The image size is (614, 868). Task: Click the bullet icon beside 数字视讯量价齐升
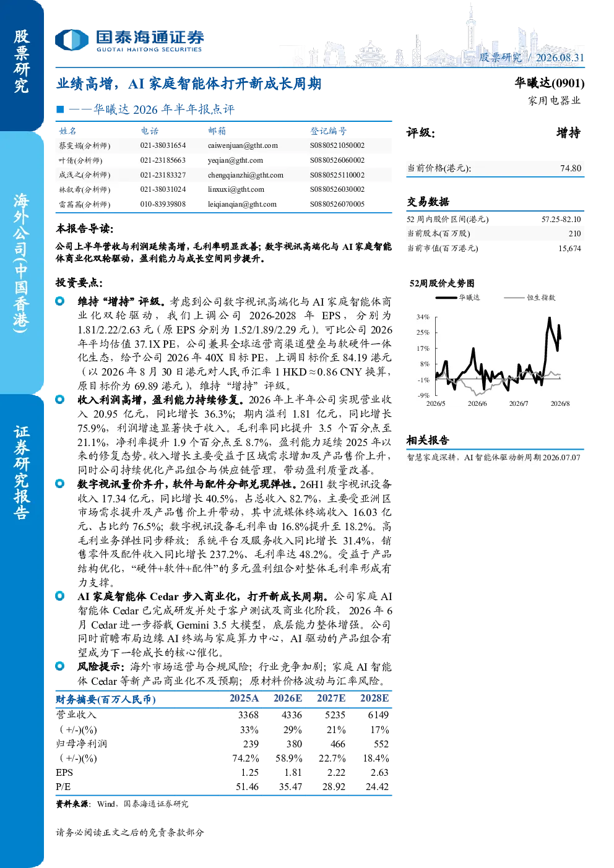point(60,484)
